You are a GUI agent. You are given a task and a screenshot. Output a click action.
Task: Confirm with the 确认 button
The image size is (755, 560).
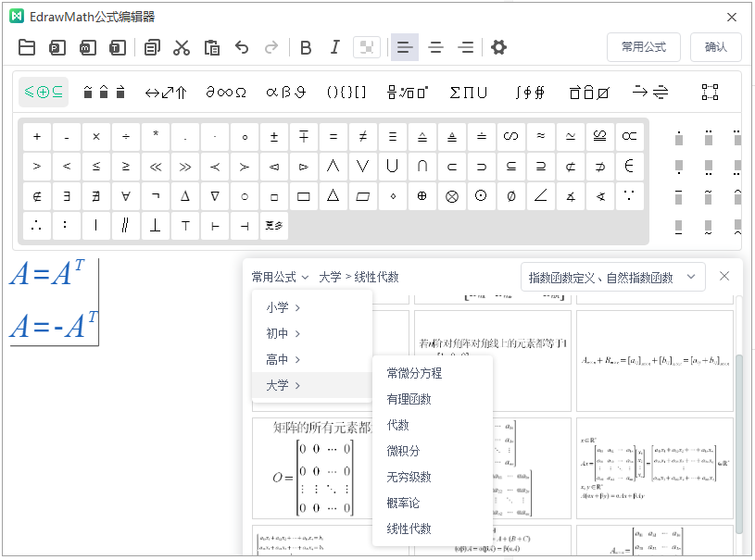tap(715, 47)
